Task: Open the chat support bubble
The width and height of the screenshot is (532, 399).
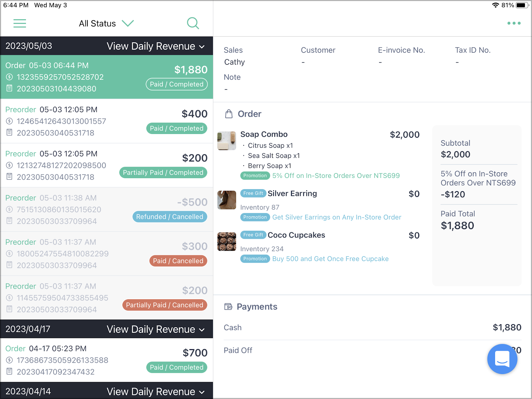Action: (x=502, y=359)
